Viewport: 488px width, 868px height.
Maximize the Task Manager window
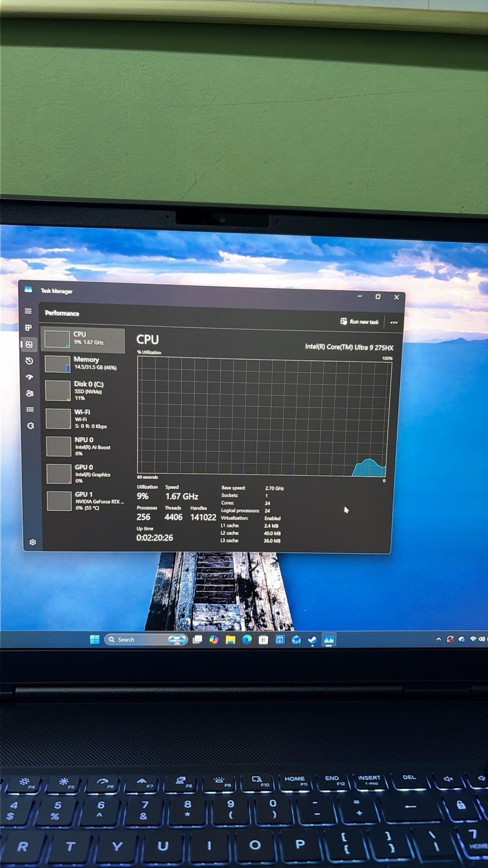click(378, 297)
